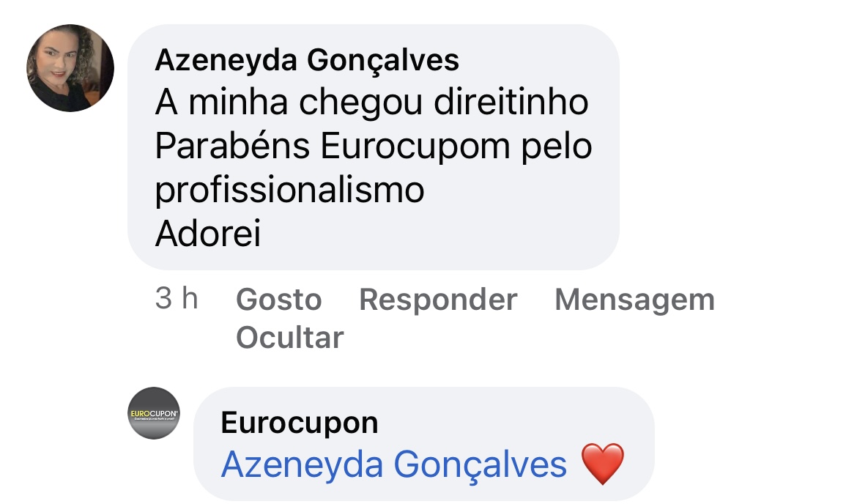
Task: Like the comment with Gosto
Action: click(279, 300)
